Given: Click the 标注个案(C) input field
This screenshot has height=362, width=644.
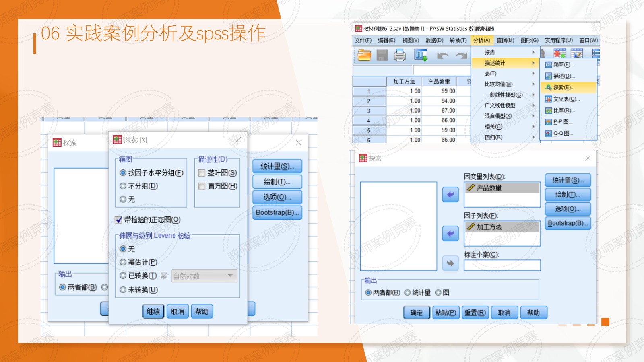Looking at the screenshot, I should [x=502, y=265].
